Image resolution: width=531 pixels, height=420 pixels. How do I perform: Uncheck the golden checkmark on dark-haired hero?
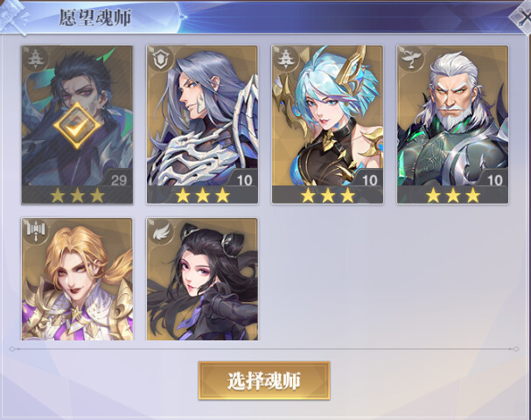coord(77,126)
